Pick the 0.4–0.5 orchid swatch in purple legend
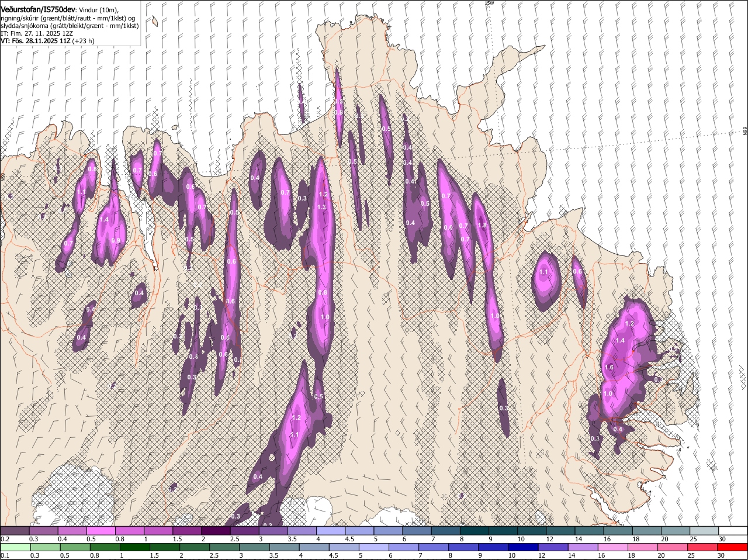Screen dimensions: 748x560 pyautogui.click(x=73, y=531)
